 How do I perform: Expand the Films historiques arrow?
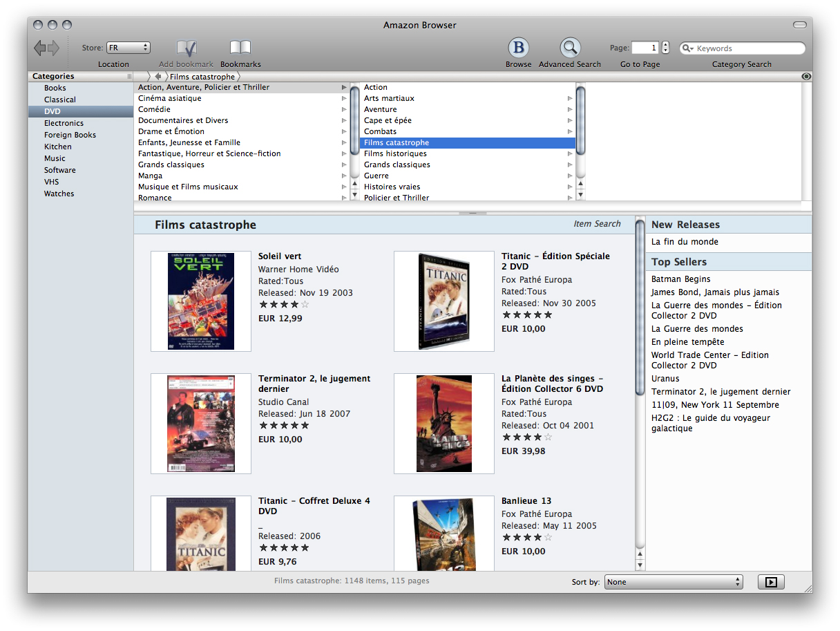570,153
